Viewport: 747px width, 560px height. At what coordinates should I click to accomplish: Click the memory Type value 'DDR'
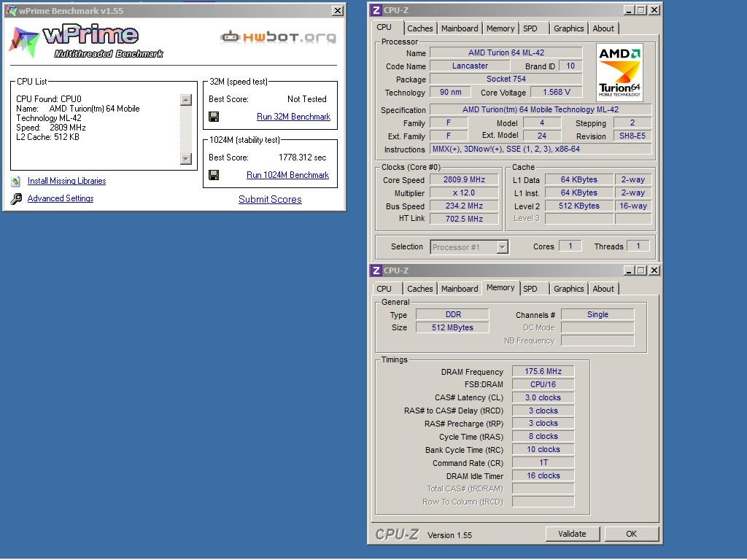coord(452,315)
